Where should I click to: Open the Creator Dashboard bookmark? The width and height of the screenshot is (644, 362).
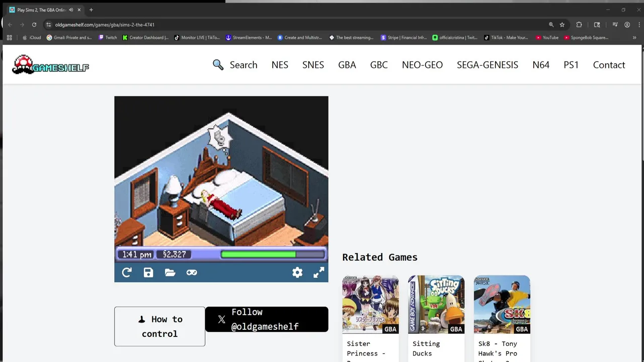tap(146, 38)
